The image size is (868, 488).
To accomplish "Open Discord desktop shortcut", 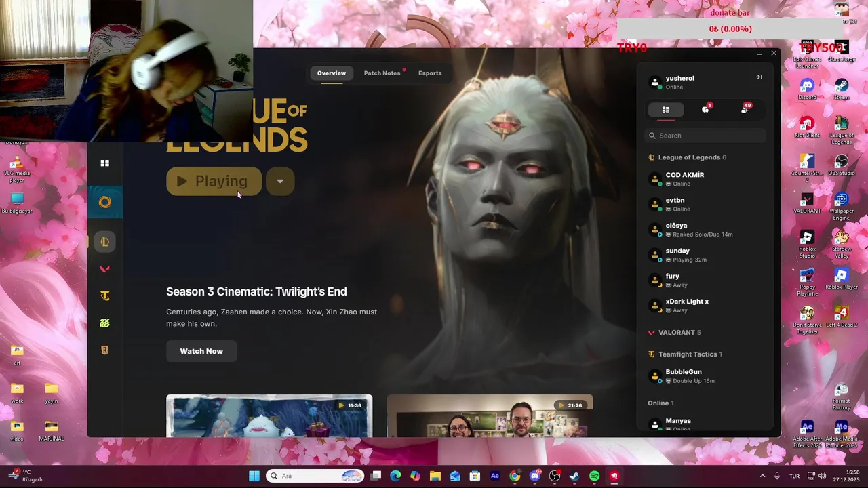I will click(807, 89).
